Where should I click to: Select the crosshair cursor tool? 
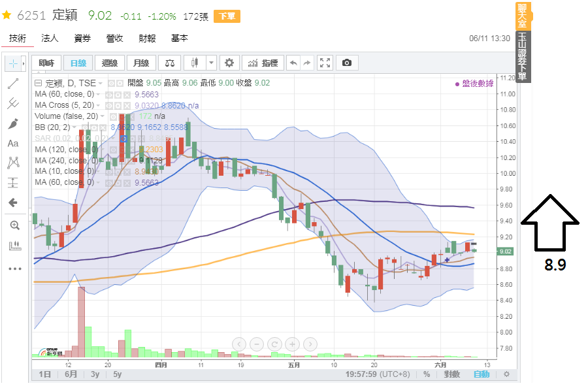13,64
